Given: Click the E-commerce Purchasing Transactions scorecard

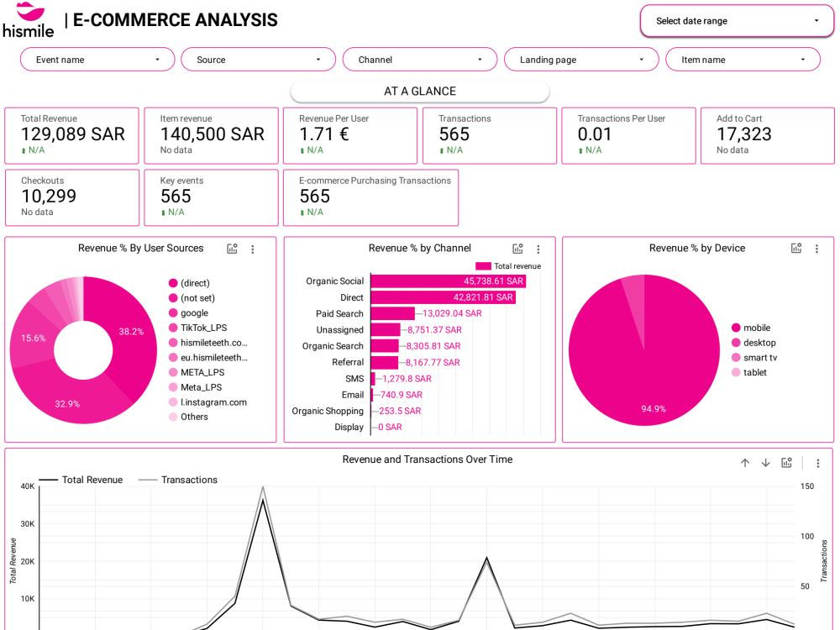Looking at the screenshot, I should (370, 197).
